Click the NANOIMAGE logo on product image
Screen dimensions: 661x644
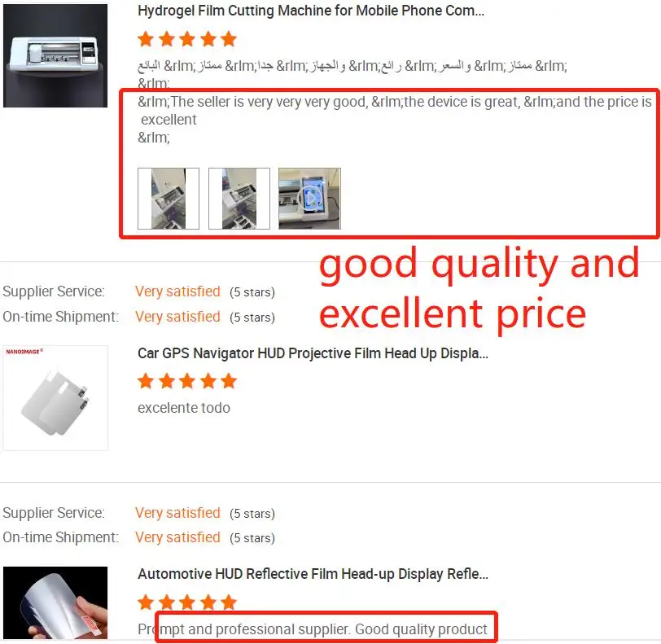pos(24,352)
